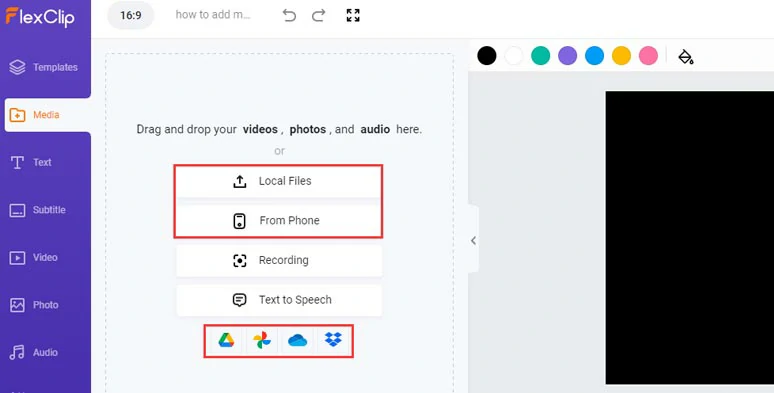The image size is (774, 393).
Task: Open the 16:9 aspect ratio selector
Action: click(x=131, y=15)
